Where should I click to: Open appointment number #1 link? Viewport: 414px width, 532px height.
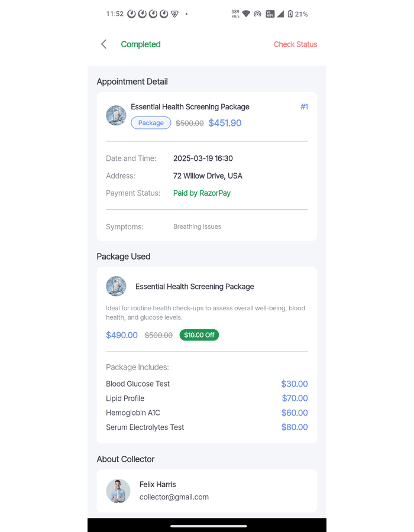pyautogui.click(x=304, y=107)
